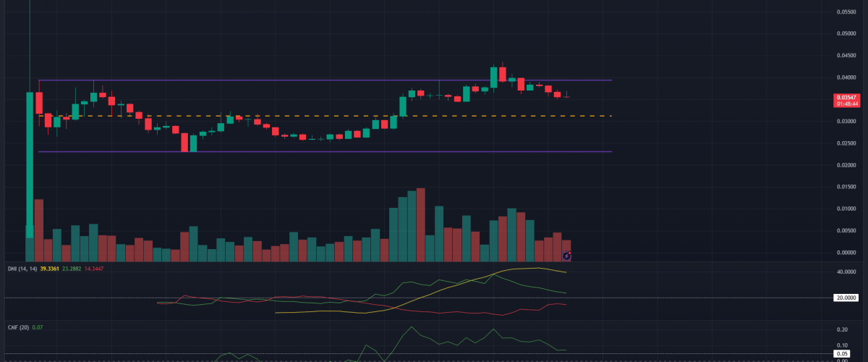Click the CMF value 0.07

coord(39,327)
